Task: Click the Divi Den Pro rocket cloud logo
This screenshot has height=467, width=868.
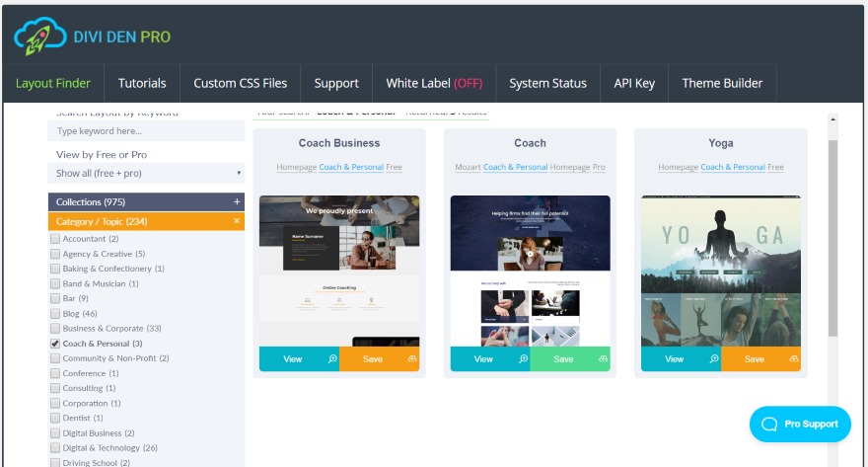Action: point(39,36)
